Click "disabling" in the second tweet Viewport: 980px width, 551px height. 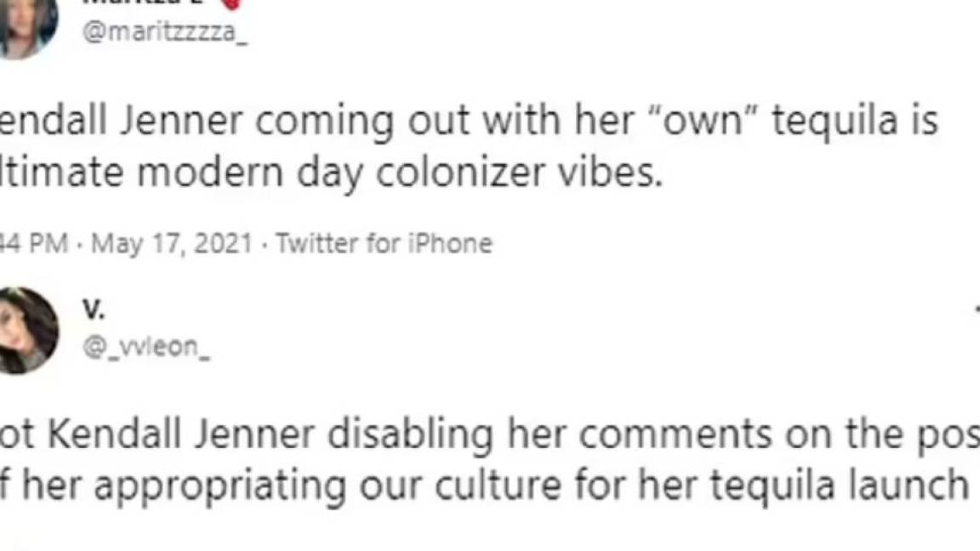[x=410, y=435]
